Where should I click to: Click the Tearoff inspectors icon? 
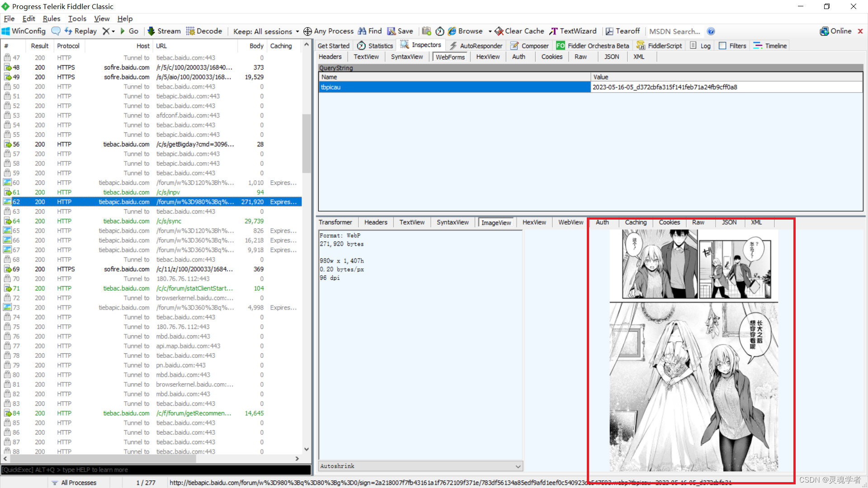coord(609,31)
